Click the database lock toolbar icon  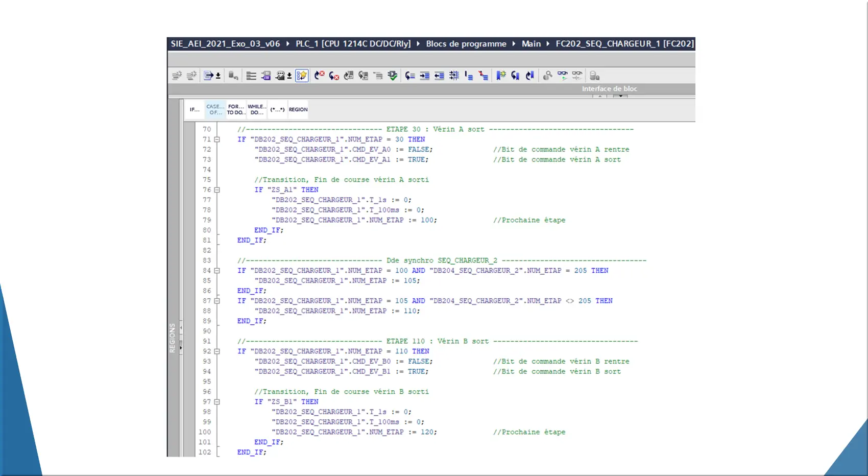(594, 76)
